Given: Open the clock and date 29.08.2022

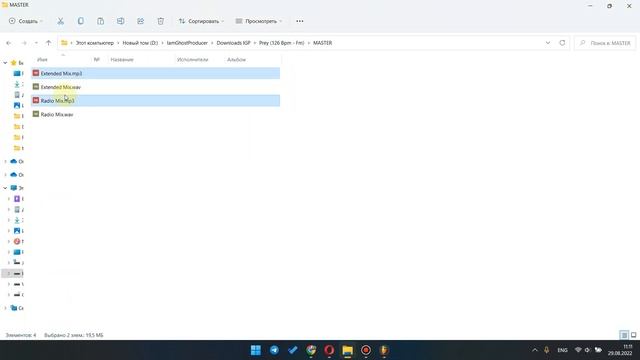Looking at the screenshot, I should coord(620,350).
